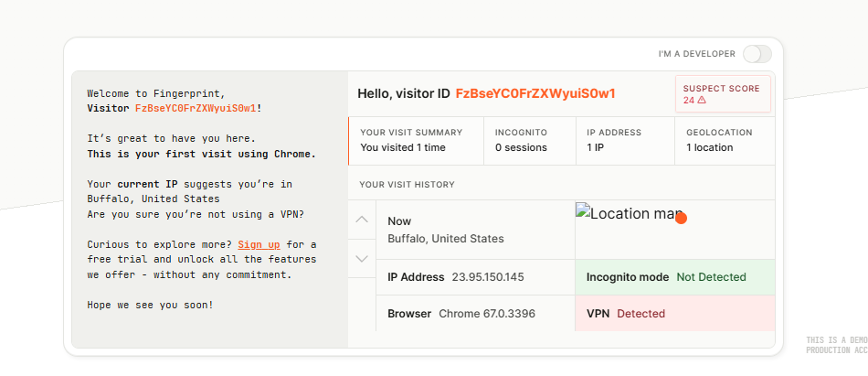Click the visitor ID in welcome message
The height and width of the screenshot is (376, 868).
pos(196,108)
